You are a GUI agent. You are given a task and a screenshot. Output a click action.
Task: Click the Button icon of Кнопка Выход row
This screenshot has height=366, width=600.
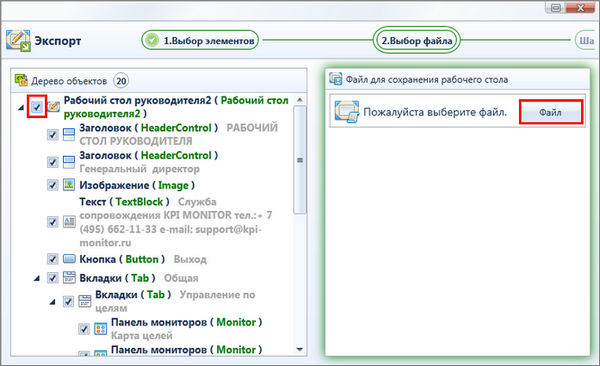coord(69,259)
